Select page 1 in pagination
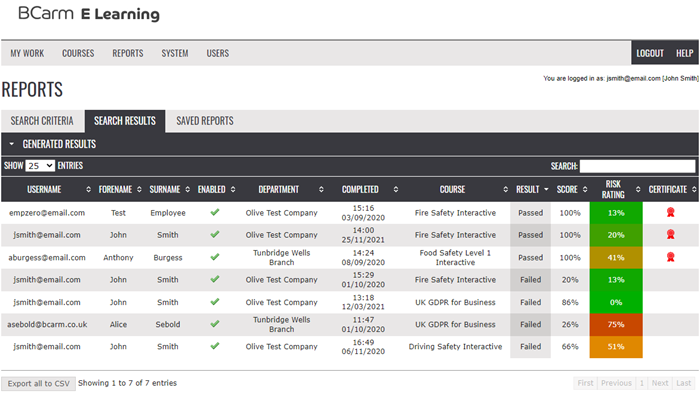Viewport: 700px width, 394px height. (x=642, y=383)
